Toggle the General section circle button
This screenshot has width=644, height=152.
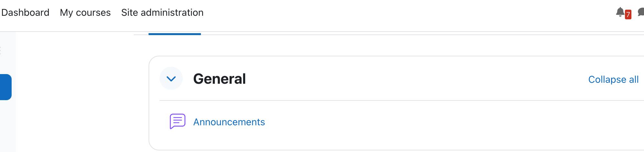pyautogui.click(x=171, y=78)
